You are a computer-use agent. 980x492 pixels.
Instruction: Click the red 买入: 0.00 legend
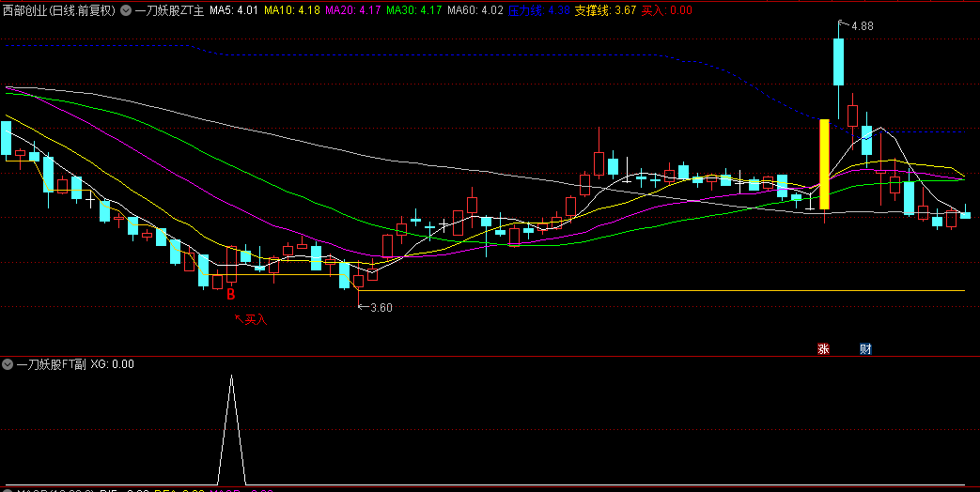[x=667, y=10]
